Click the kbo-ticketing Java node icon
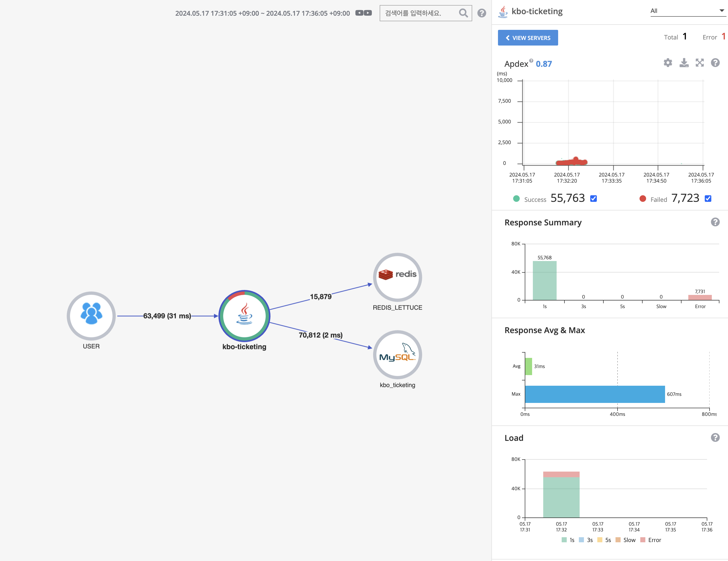 244,315
